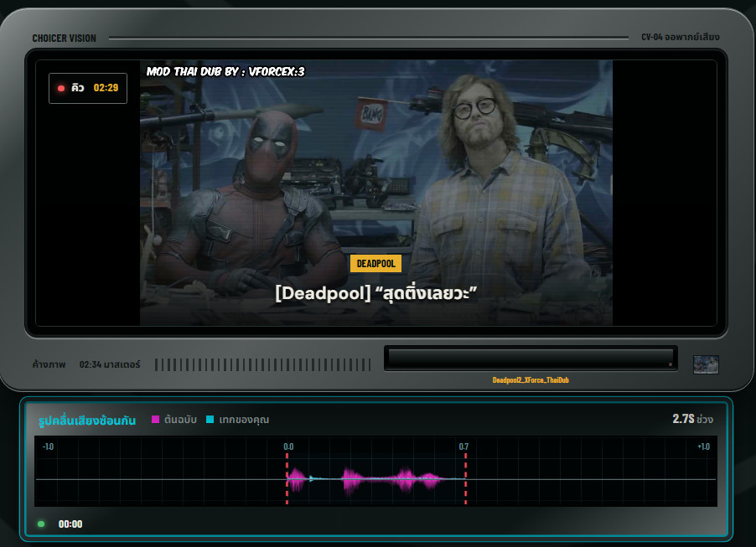This screenshot has width=756, height=547.
Task: Click the green status dot beside 00:00
Action: 41,524
